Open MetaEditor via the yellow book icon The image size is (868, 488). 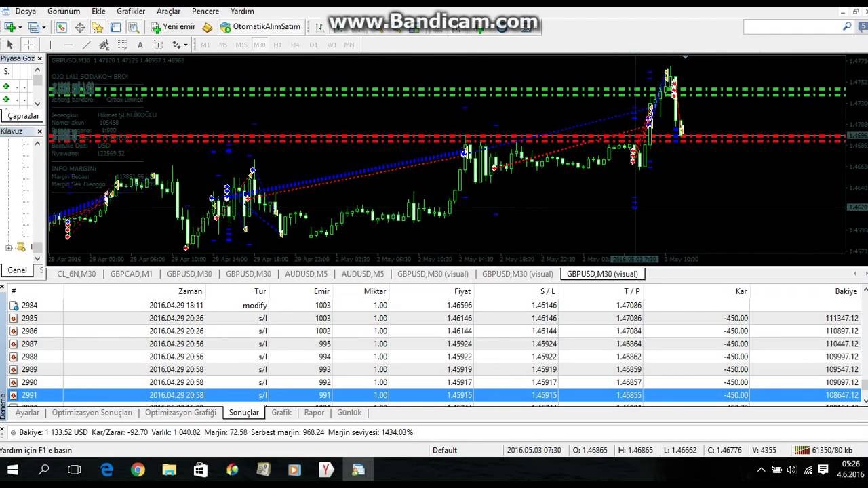(x=208, y=27)
